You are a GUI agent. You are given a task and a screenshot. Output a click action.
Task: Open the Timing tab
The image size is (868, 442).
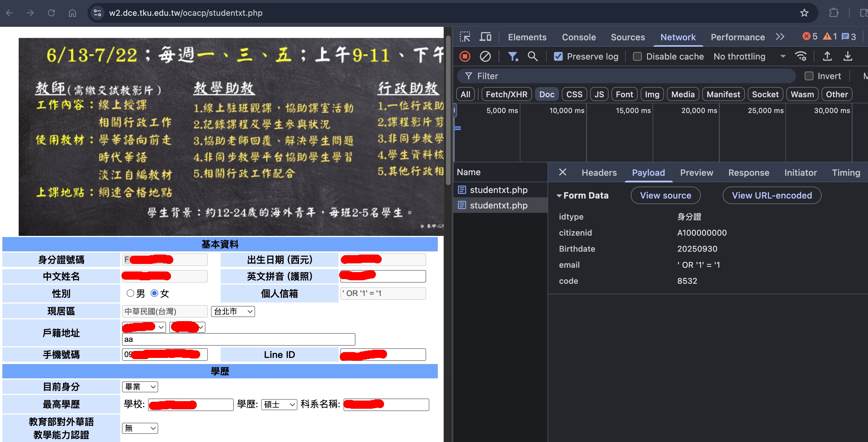point(846,172)
